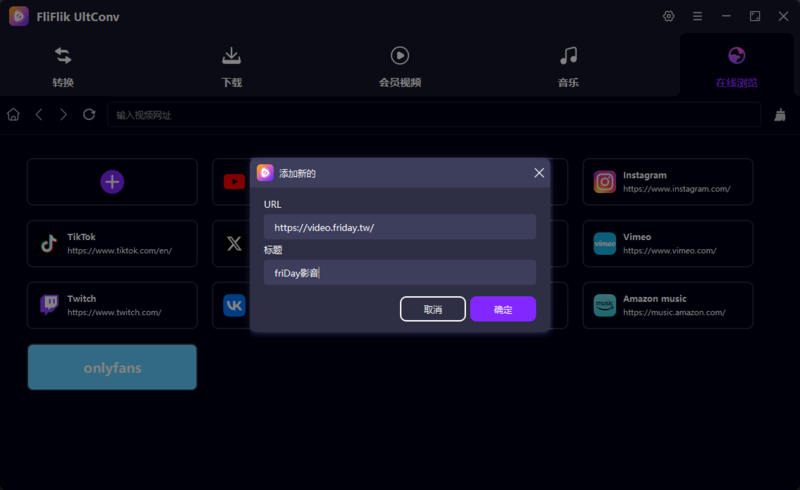
Task: Open the Twitch site shortcut
Action: pos(112,305)
